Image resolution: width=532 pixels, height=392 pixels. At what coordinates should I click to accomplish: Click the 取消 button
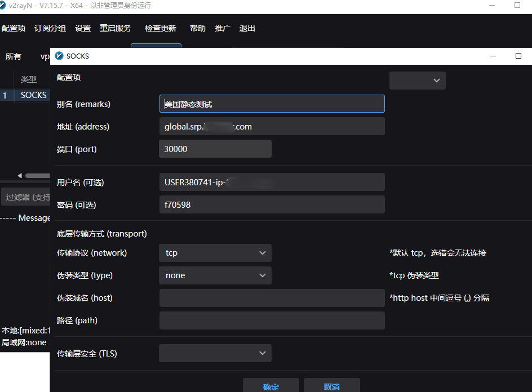point(331,386)
